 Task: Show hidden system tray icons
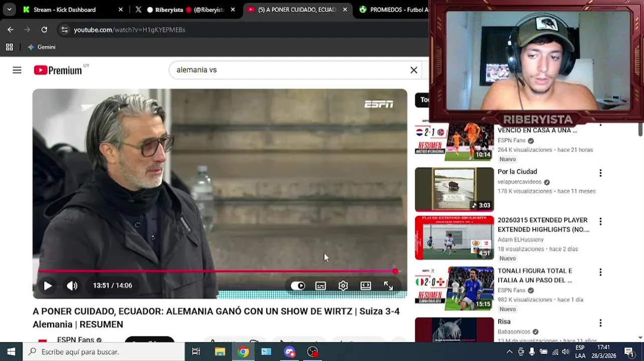coord(509,351)
